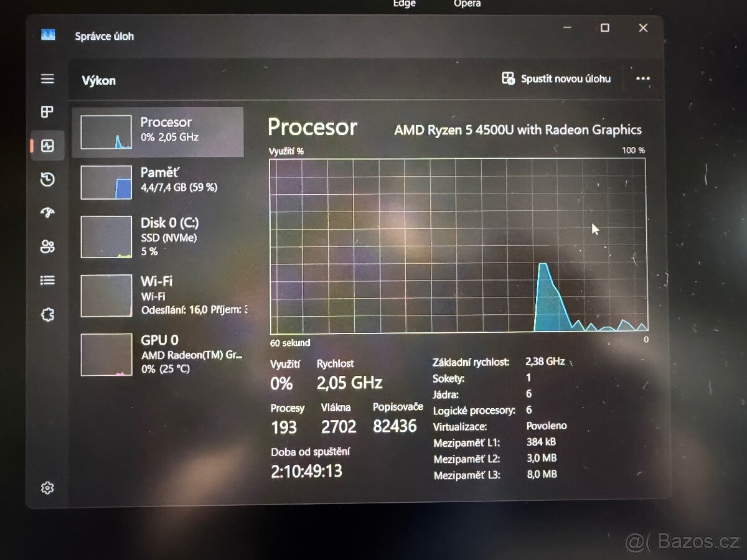Select the Procesor entry in side list

tap(159, 131)
